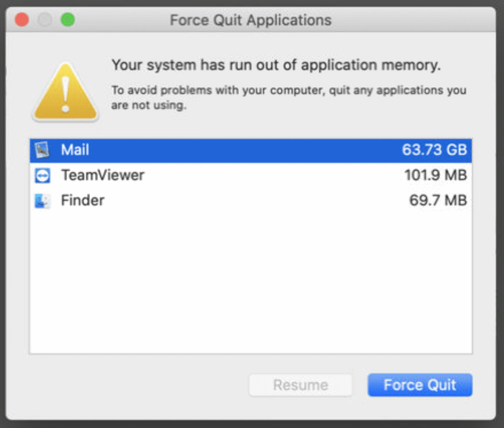Viewport: 504px width, 428px height.
Task: Select the TeamViewer application name
Action: click(103, 176)
